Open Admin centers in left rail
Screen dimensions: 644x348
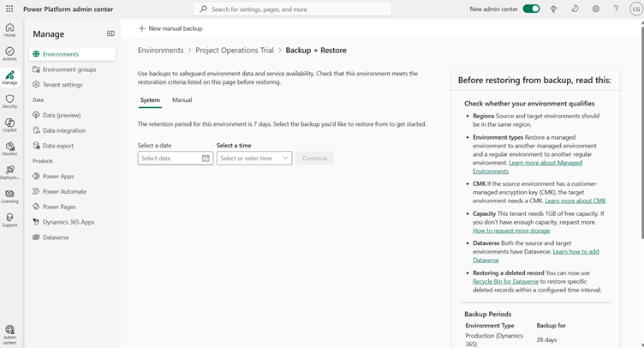pos(9,335)
